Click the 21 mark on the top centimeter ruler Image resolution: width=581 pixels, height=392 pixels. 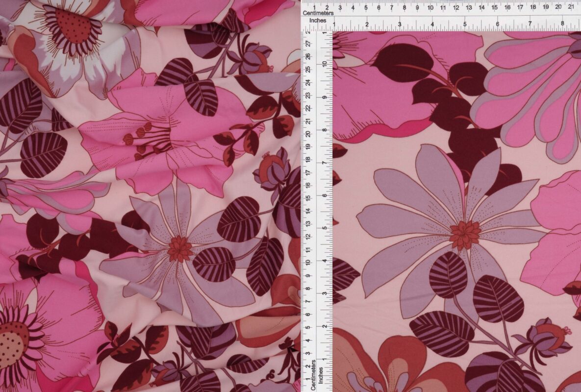(571, 7)
